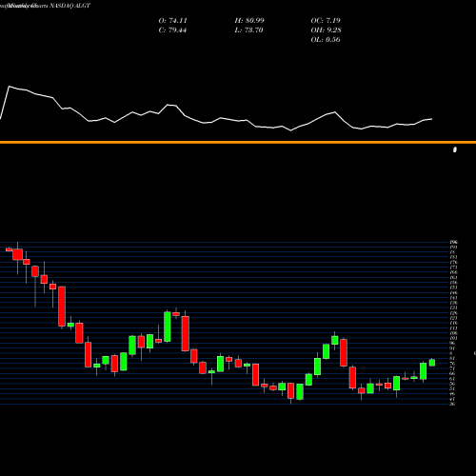Click the '36' label at the bottom of price axis
Screen dimensions: 476x476
click(452, 404)
